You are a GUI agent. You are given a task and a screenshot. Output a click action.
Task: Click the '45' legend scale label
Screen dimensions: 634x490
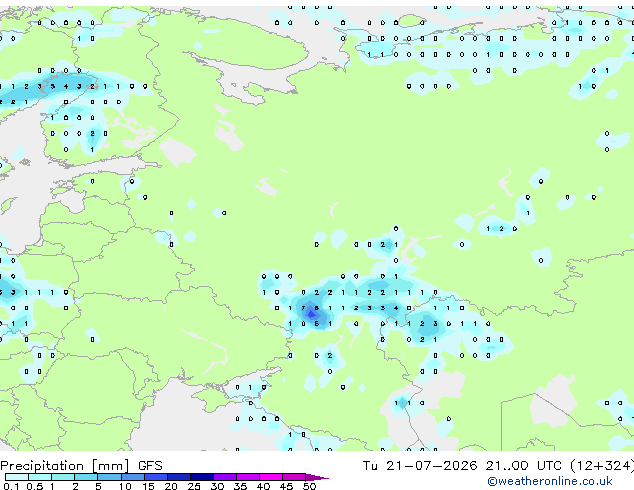pyautogui.click(x=286, y=486)
